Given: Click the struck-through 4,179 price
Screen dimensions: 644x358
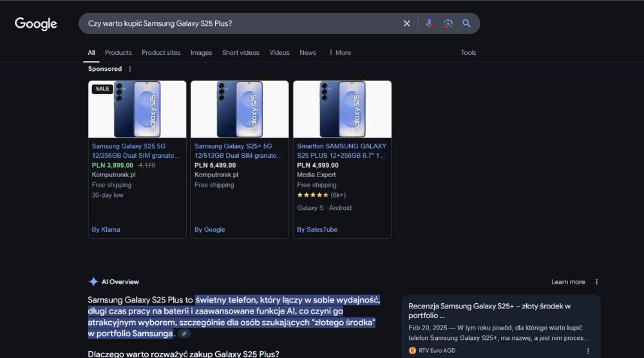Looking at the screenshot, I should 147,165.
